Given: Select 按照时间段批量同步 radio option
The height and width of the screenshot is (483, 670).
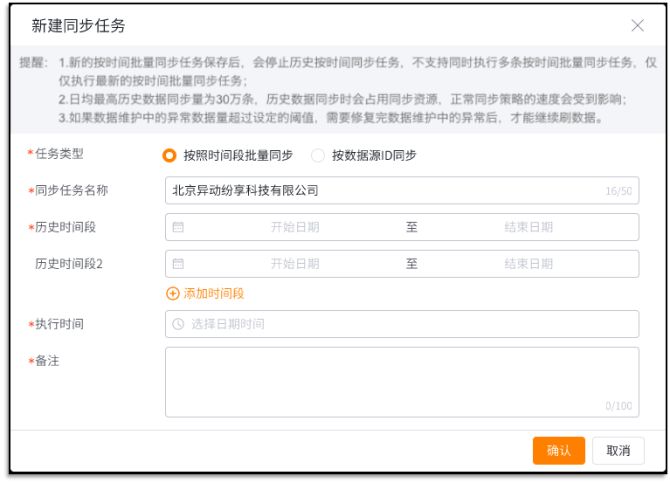Looking at the screenshot, I should click(169, 155).
